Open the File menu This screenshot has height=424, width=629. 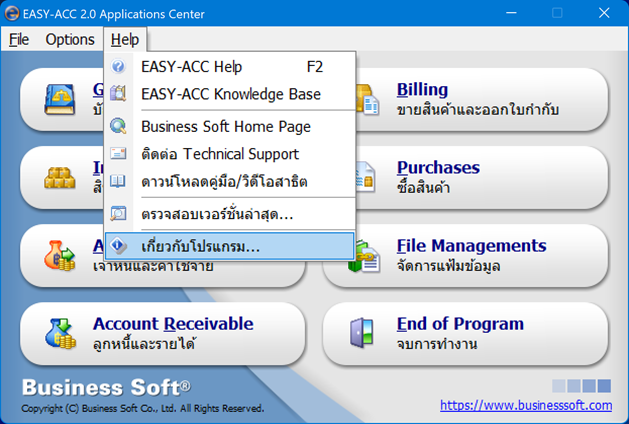[19, 39]
